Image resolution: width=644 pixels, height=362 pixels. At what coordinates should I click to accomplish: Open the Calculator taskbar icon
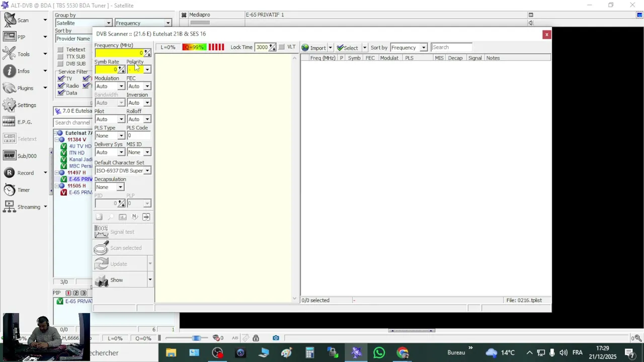[310, 353]
